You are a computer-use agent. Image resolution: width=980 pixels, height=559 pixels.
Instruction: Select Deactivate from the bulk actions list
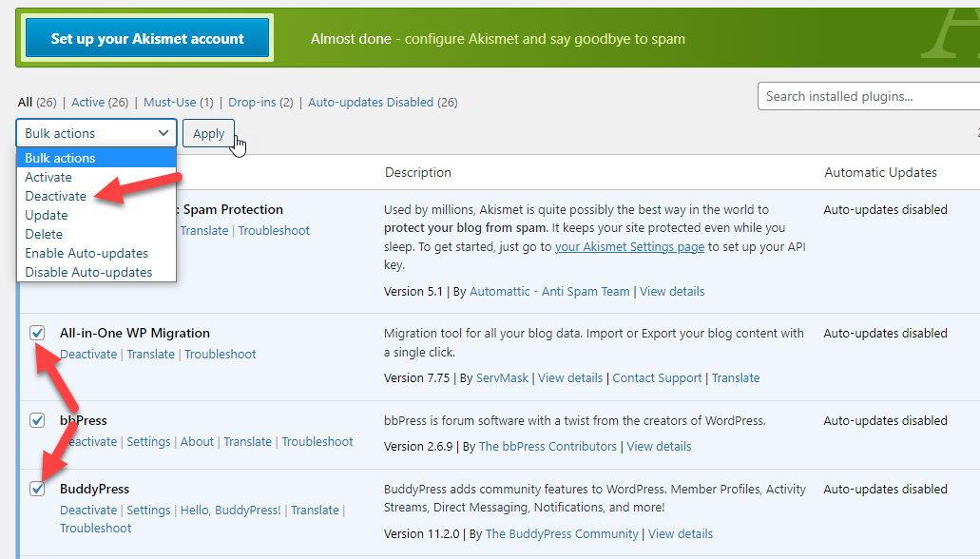(55, 196)
